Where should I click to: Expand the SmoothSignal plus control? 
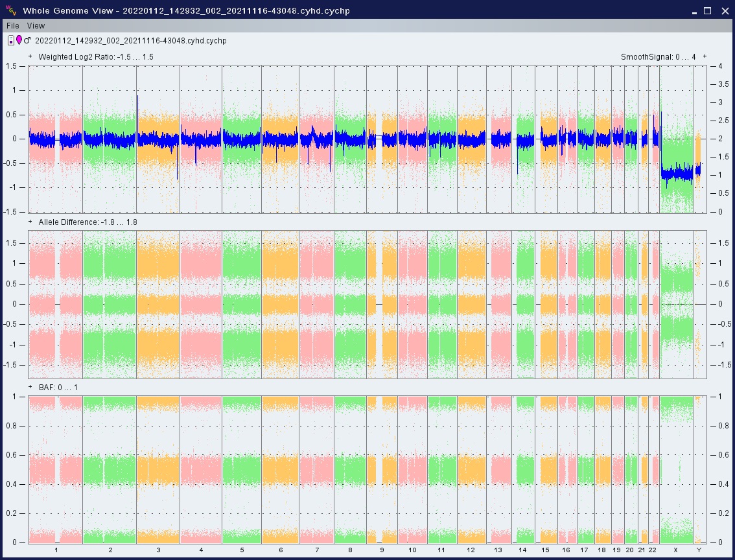click(705, 57)
